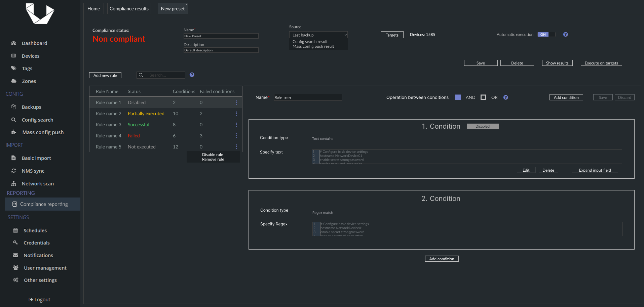Click Add new rule button

click(105, 76)
